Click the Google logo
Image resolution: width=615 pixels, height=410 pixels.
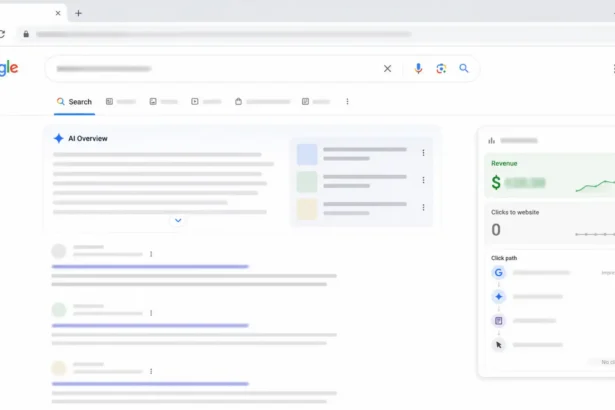tap(9, 69)
